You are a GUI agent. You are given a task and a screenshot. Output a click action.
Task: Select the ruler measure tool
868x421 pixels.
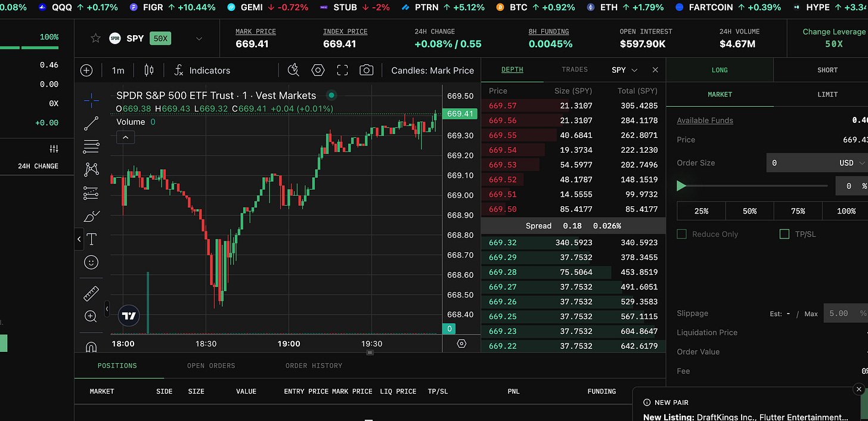pos(91,293)
